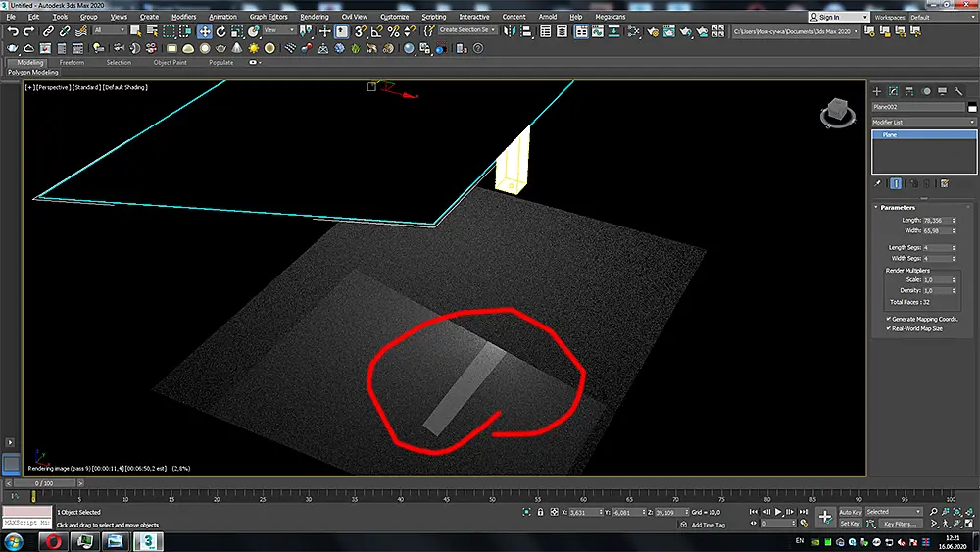Image resolution: width=980 pixels, height=552 pixels.
Task: Open the Rendering menu
Action: point(315,17)
